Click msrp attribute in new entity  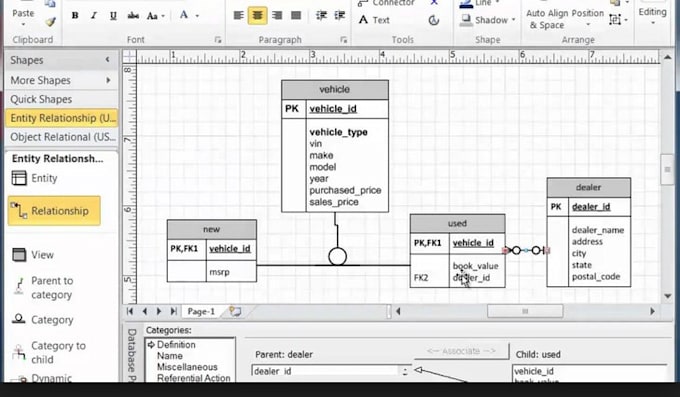(219, 272)
